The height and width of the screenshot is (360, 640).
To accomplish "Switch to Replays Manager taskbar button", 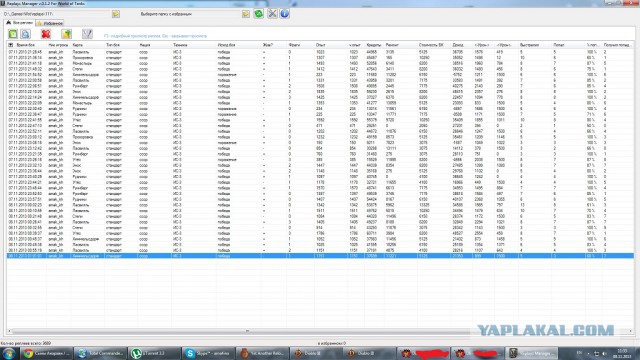I will pyautogui.click(x=532, y=353).
